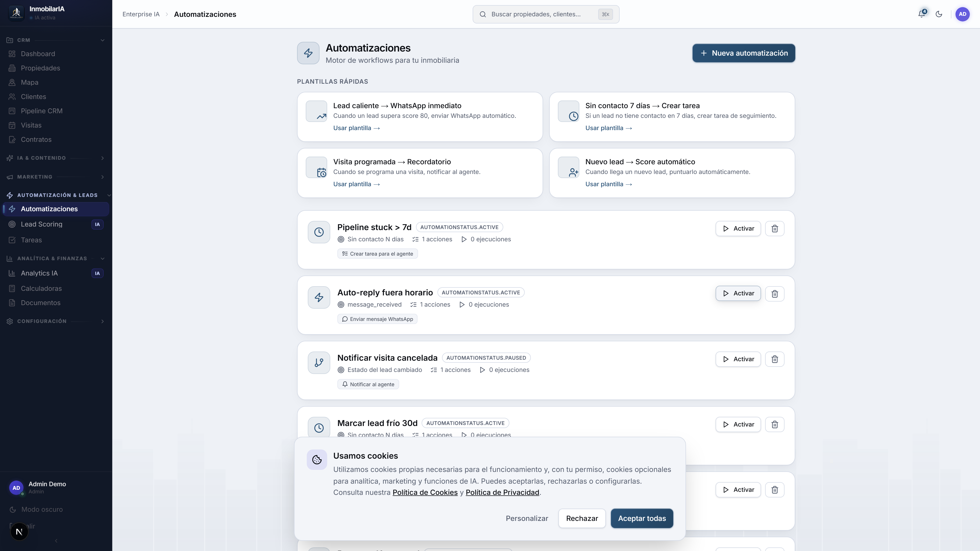Delete the Pipeline stuck > 7d automation
This screenshot has width=980, height=551.
click(x=775, y=229)
